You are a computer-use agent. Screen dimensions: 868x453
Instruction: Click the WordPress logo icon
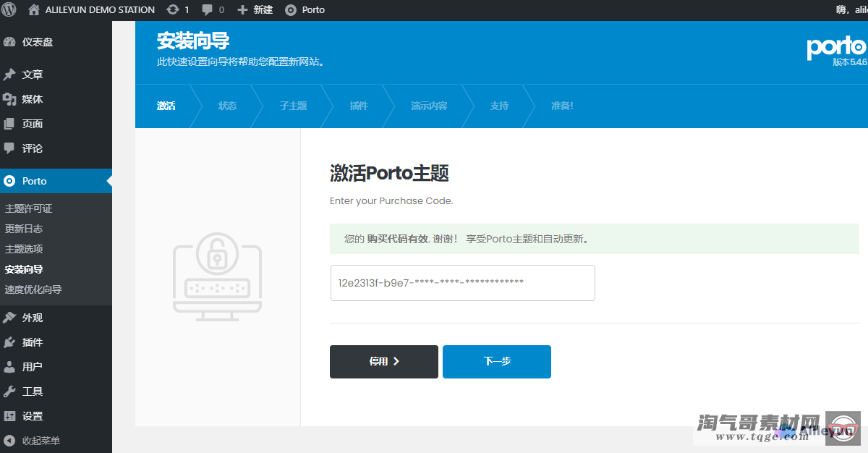click(x=9, y=9)
